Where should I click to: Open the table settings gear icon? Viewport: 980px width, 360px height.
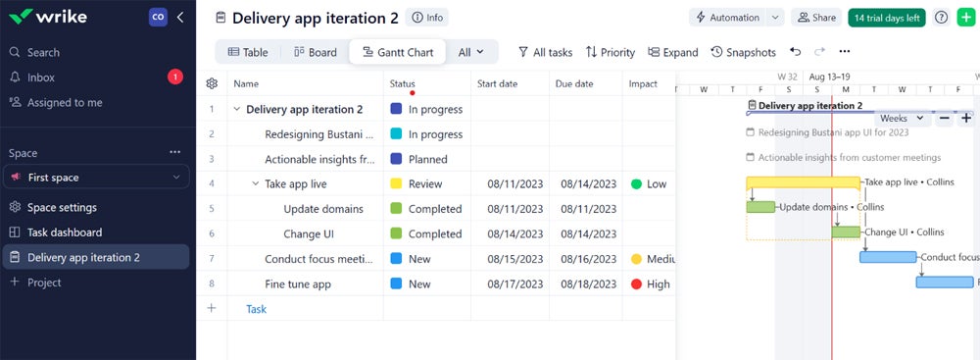[x=212, y=83]
